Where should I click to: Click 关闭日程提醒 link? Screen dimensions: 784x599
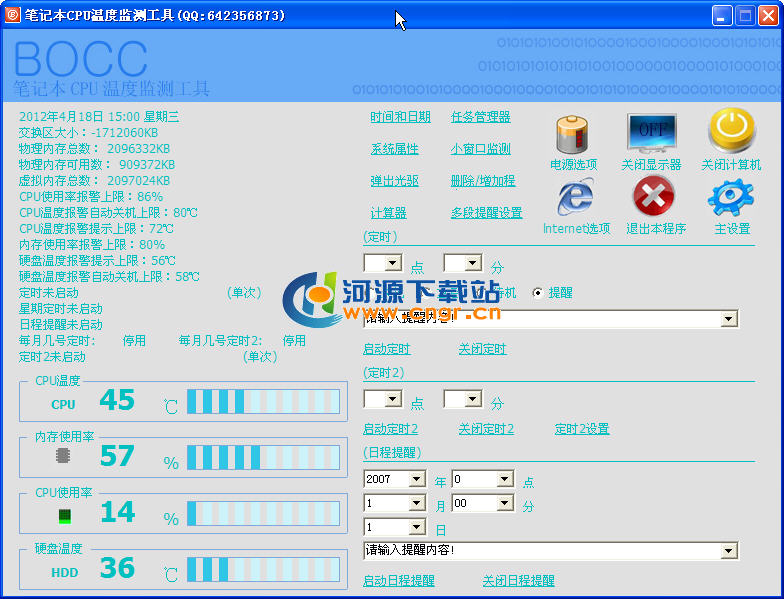[518, 580]
